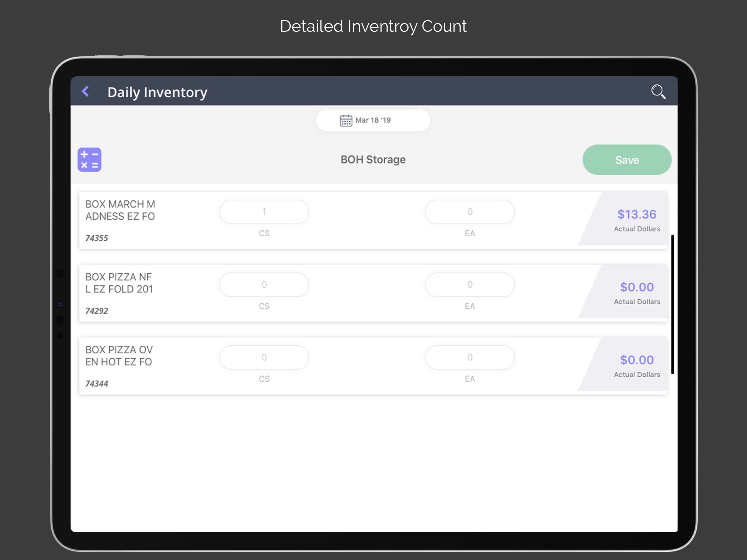Select the $13.36 Actual Dollars value
747x560 pixels.
click(637, 214)
